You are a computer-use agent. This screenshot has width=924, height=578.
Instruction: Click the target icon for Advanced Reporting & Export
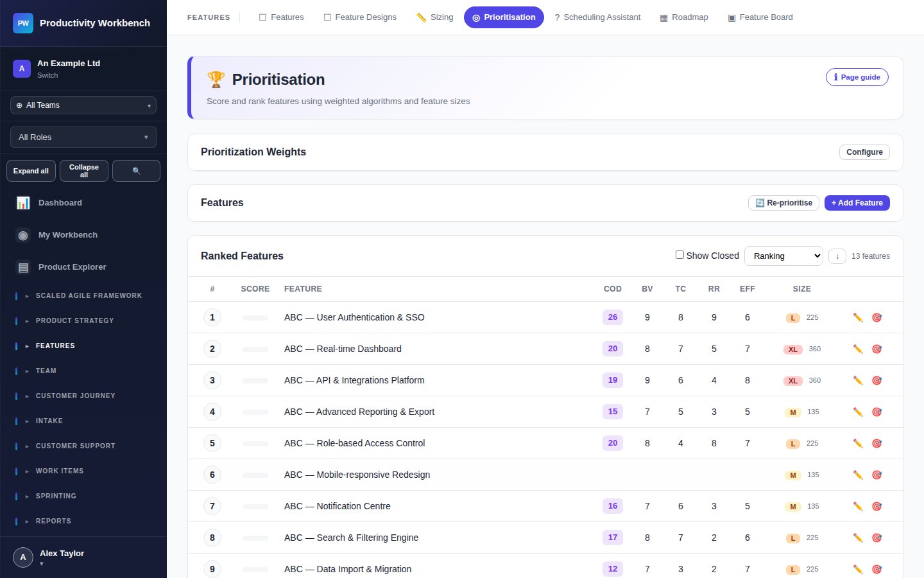point(877,412)
